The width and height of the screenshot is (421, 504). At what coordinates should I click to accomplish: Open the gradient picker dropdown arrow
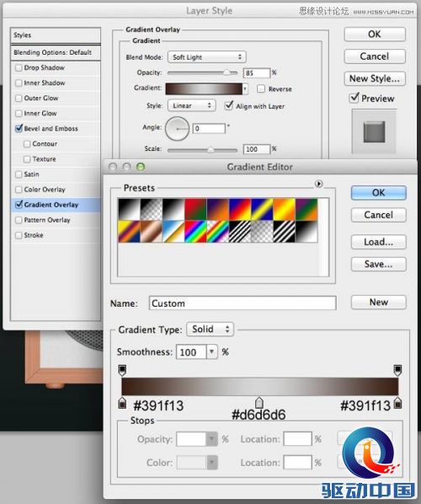(x=245, y=88)
